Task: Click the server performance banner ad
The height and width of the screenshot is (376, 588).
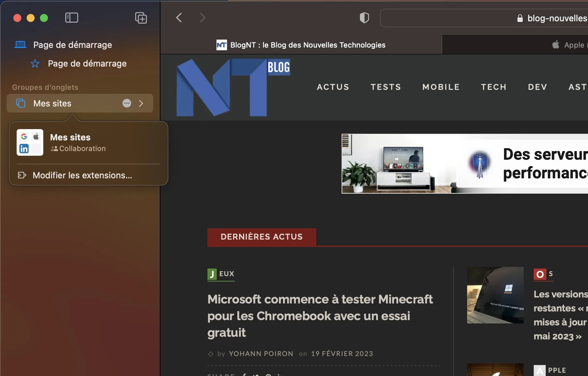Action: tap(465, 163)
